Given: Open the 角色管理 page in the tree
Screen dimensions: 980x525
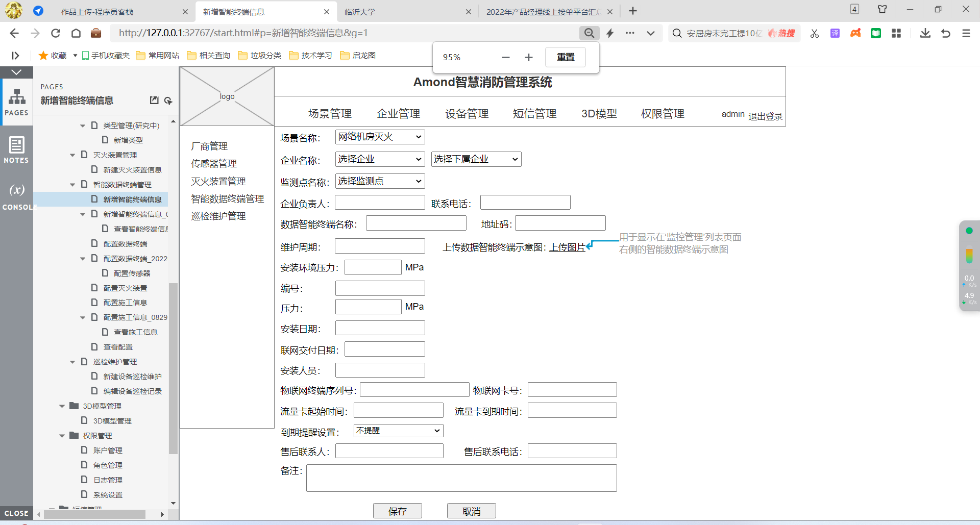Looking at the screenshot, I should point(108,465).
